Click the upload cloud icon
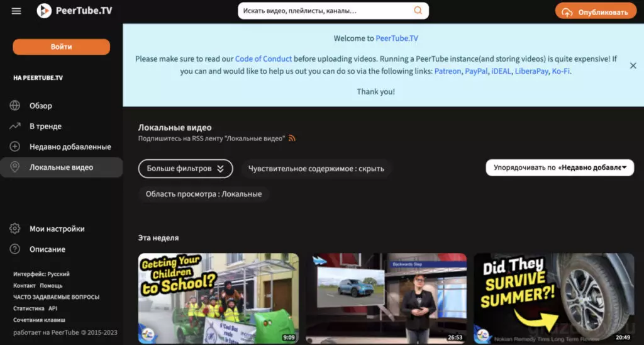The width and height of the screenshot is (644, 345). (567, 13)
